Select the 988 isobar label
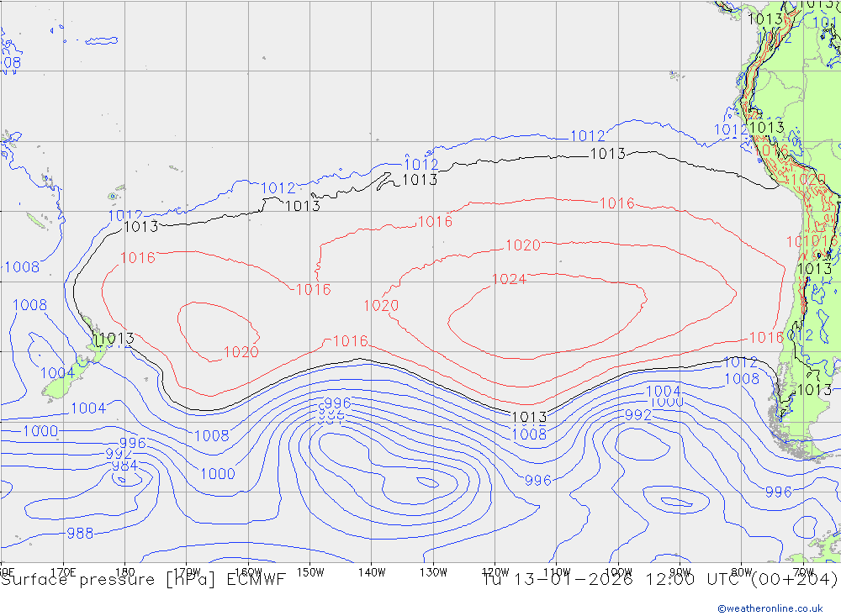The width and height of the screenshot is (841, 616). 80,534
